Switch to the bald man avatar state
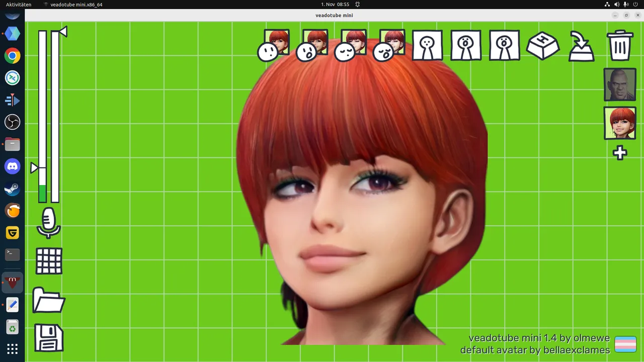 coord(620,84)
